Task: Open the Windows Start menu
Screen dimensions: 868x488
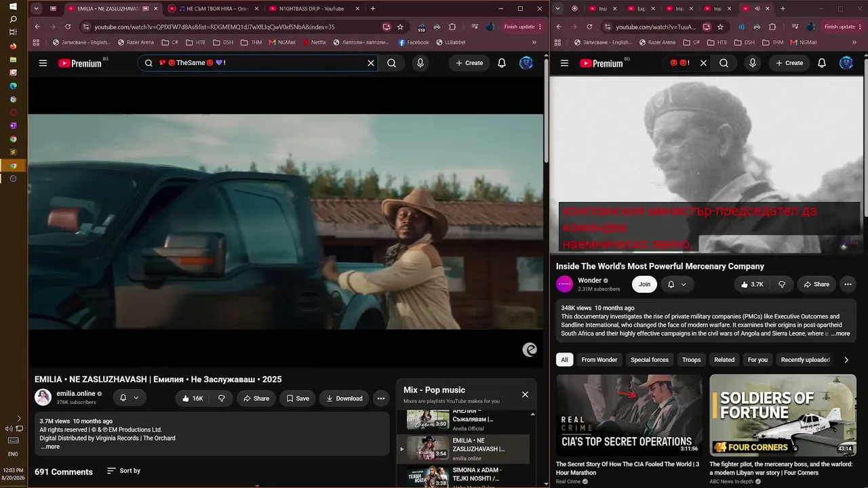Action: click(13, 6)
